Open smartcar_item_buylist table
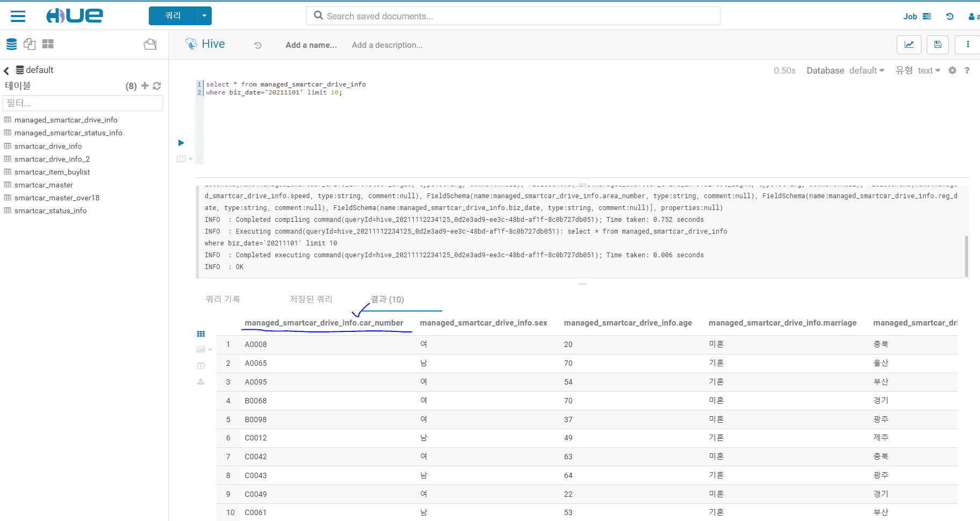980x521 pixels. pyautogui.click(x=52, y=172)
